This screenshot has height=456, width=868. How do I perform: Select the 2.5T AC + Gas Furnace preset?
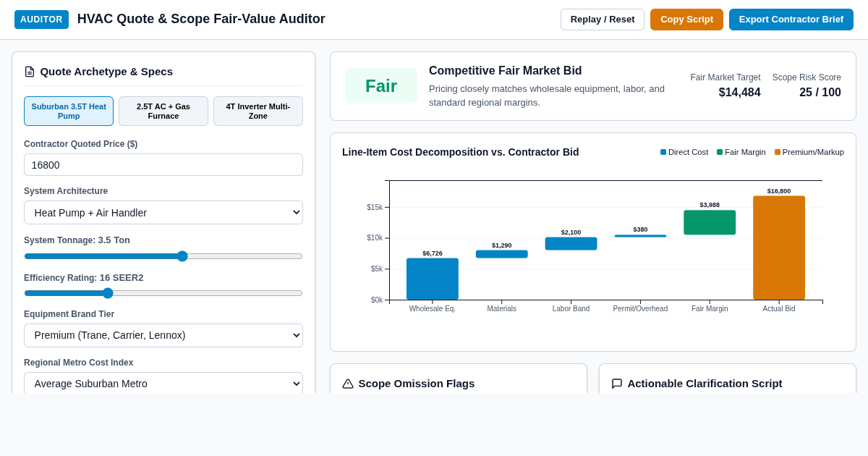[163, 111]
